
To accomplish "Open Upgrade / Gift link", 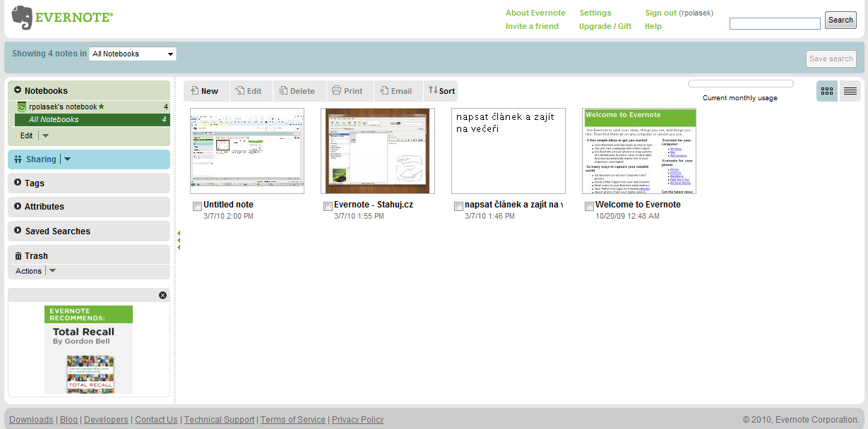I will click(x=605, y=26).
